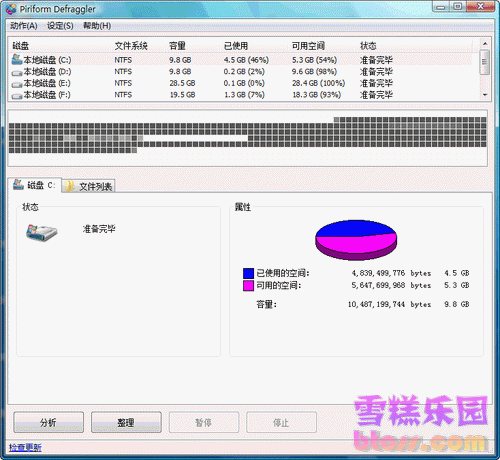This screenshot has width=500, height=460.
Task: Select the 本地磁盘 (E:) row
Action: coord(241,83)
